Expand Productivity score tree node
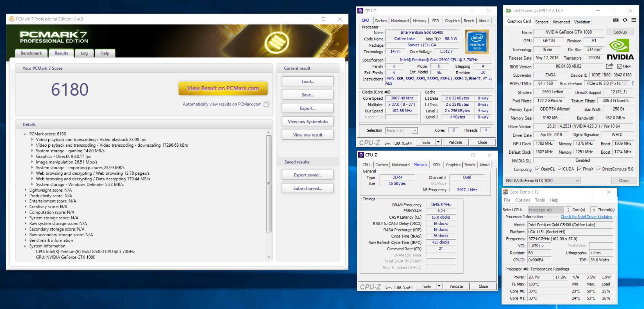This screenshot has width=644, height=309. click(25, 196)
